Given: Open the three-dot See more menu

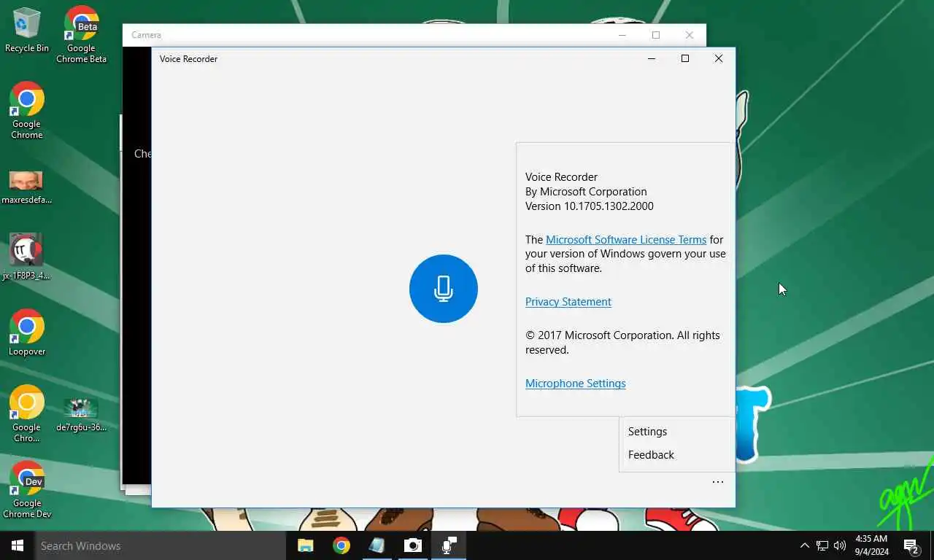Looking at the screenshot, I should click(718, 482).
